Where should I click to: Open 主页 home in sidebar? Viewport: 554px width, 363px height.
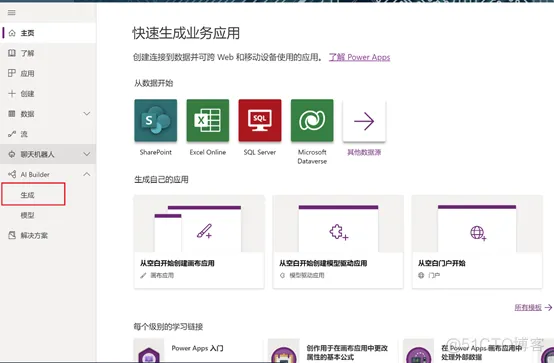(x=48, y=33)
